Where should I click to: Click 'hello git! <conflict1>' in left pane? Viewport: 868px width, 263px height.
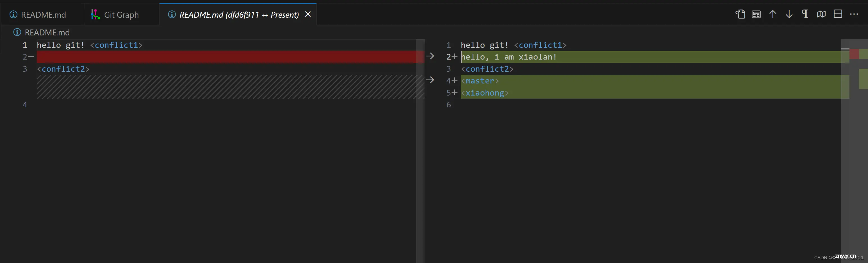(90, 45)
